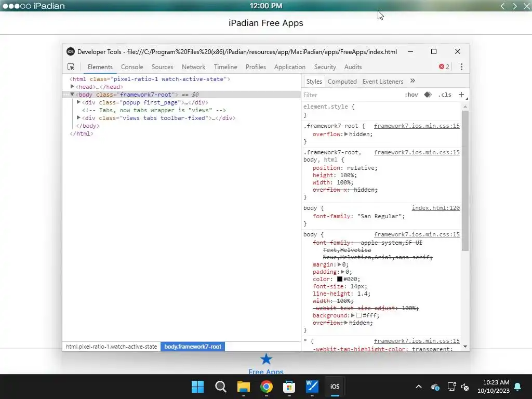Select the Tabs wrapper comment line
532x399 pixels.
coord(154,110)
